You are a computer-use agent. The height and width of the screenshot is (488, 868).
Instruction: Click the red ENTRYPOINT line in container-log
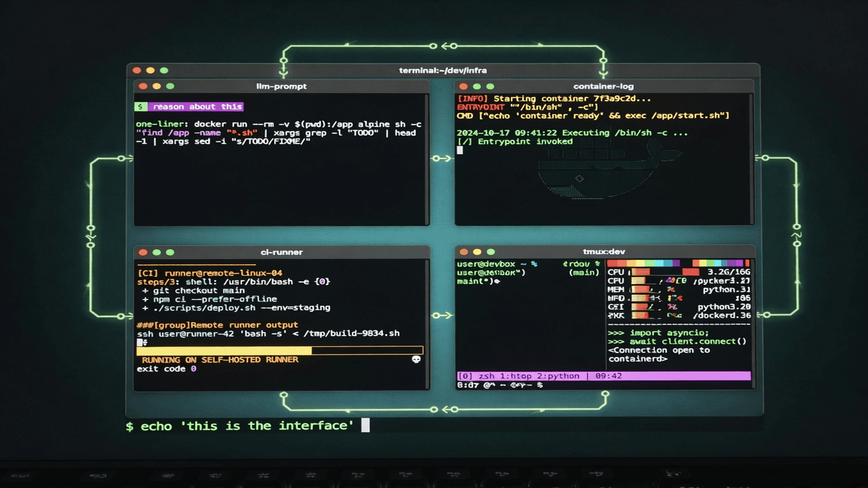click(527, 107)
